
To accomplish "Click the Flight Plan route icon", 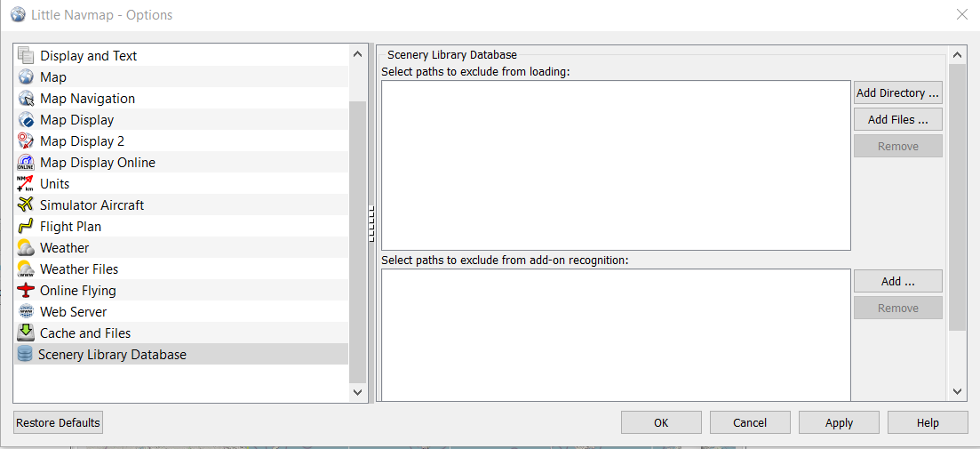I will tap(26, 227).
